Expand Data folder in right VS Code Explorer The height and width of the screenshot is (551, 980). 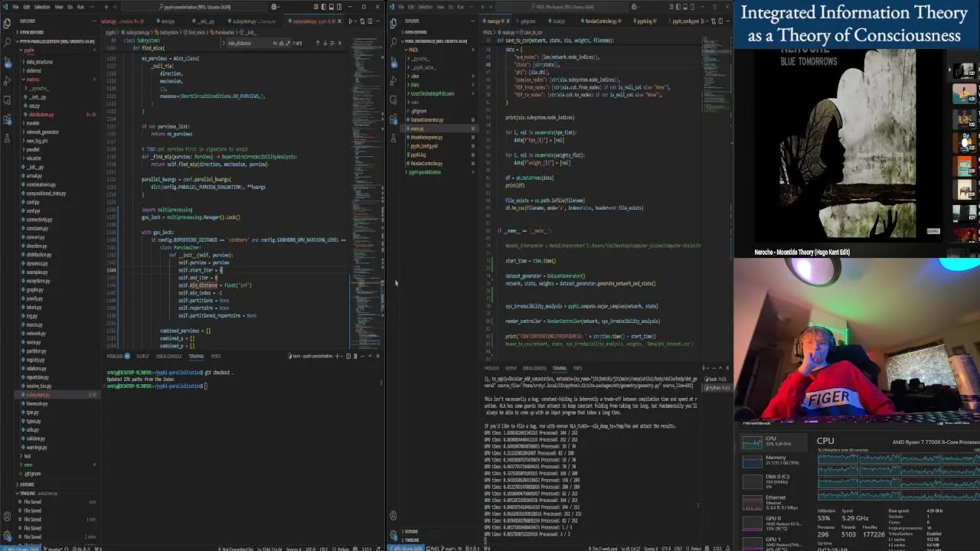pos(414,85)
